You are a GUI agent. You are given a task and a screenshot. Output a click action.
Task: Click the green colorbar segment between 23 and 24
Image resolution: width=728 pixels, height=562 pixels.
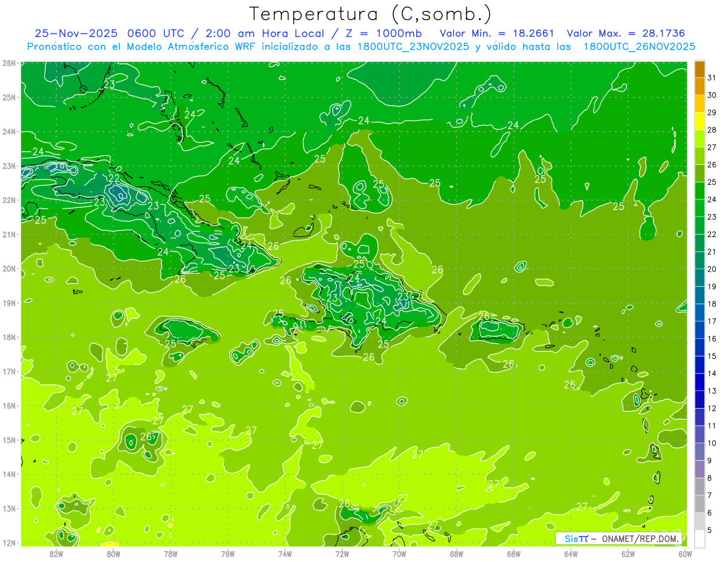coord(699,208)
